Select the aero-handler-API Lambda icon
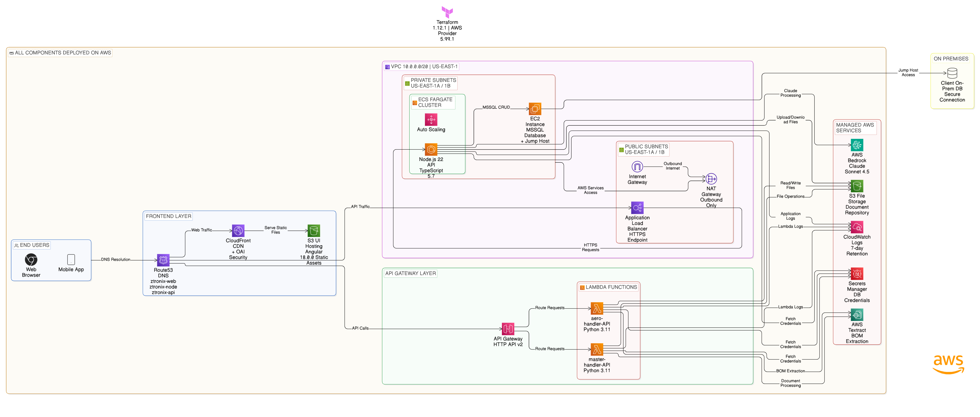This screenshot has height=417, width=980. 597,308
